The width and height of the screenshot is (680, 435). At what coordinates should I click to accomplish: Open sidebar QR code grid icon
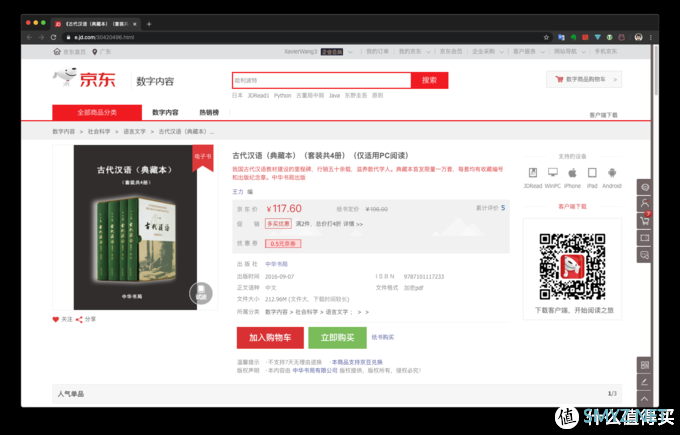coord(644,365)
